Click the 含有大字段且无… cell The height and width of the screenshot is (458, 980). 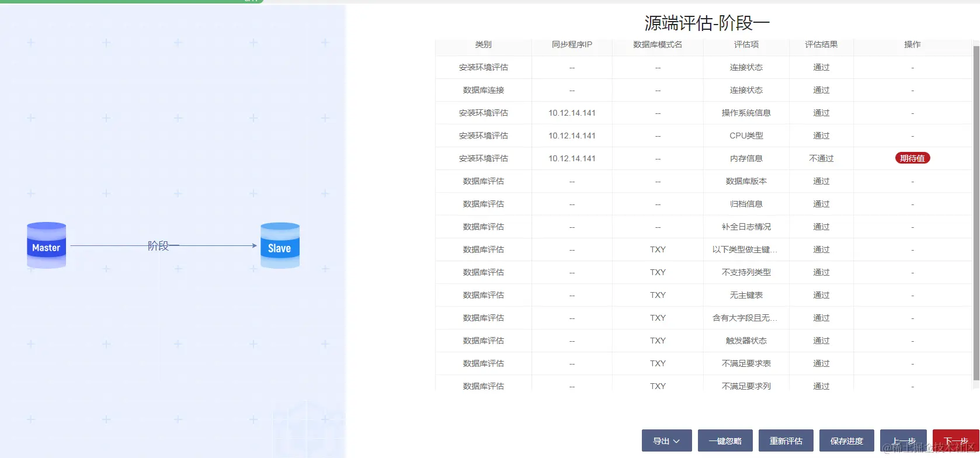[745, 318]
